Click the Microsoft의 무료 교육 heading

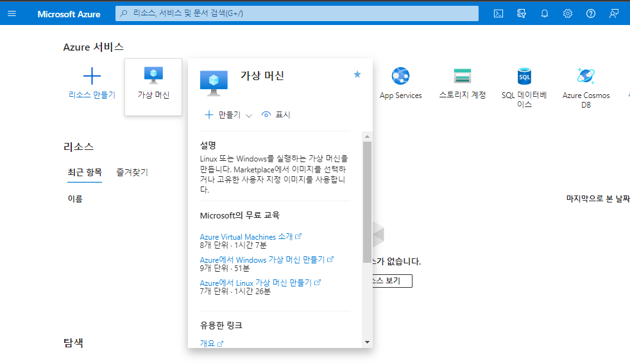[240, 215]
